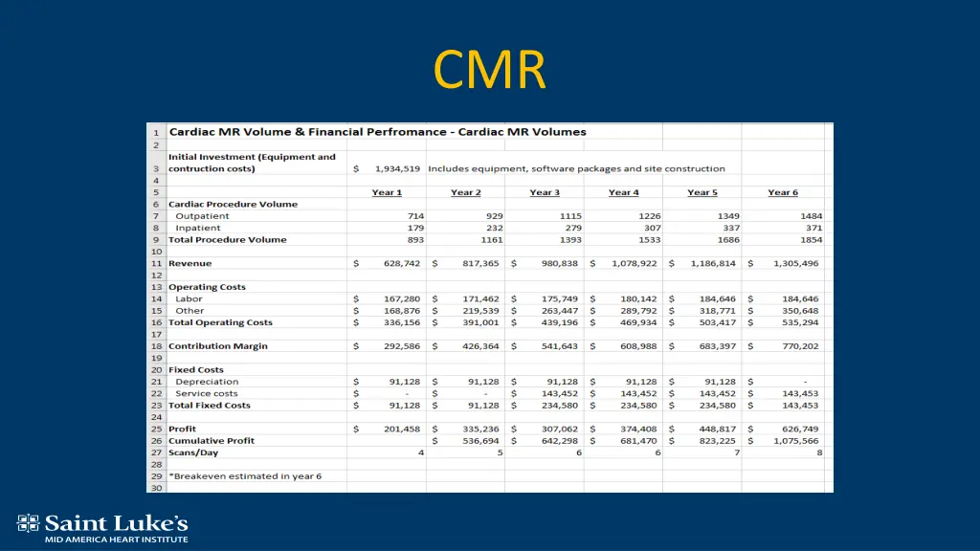Click the initial investment value 1,934,519
Viewport: 980px width, 551px height.
[x=397, y=168]
